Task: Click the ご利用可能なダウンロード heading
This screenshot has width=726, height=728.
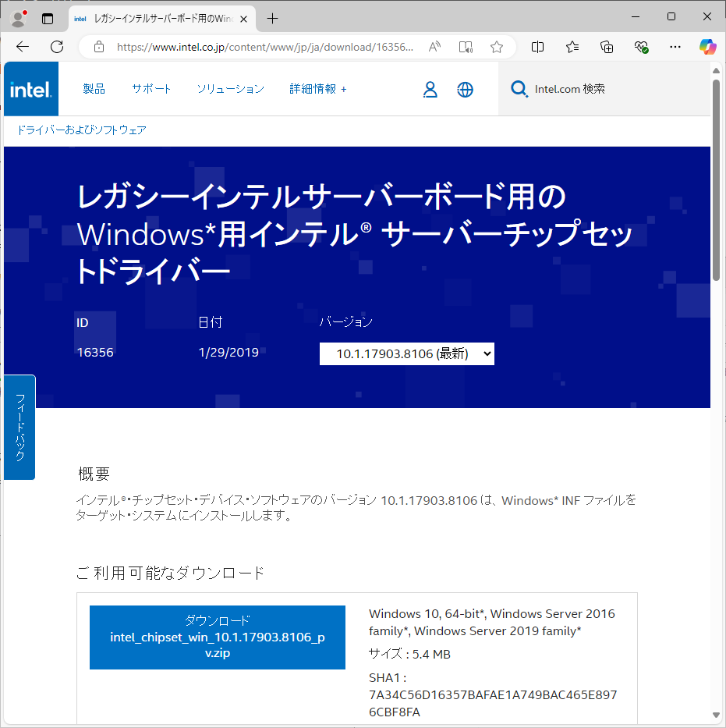Action: 170,573
